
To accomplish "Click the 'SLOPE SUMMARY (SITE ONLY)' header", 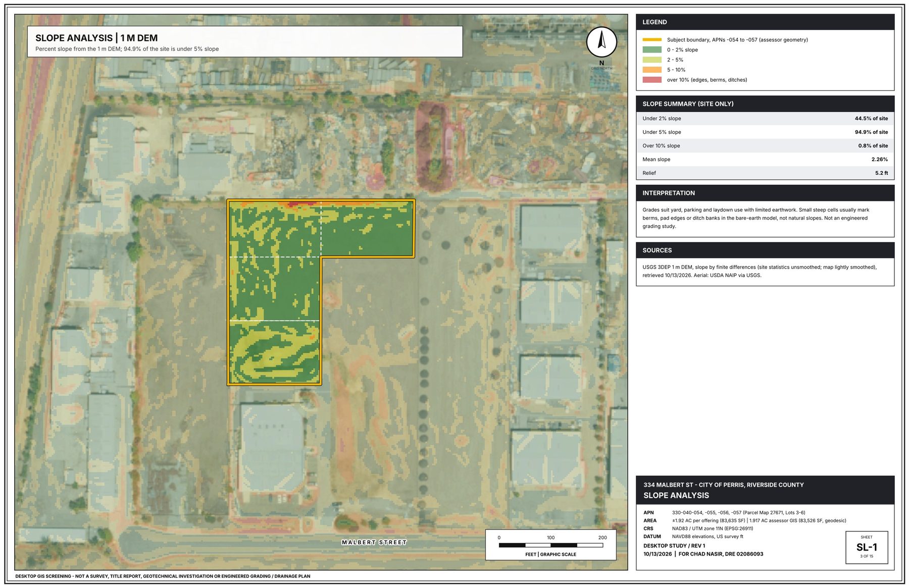I will click(x=765, y=104).
